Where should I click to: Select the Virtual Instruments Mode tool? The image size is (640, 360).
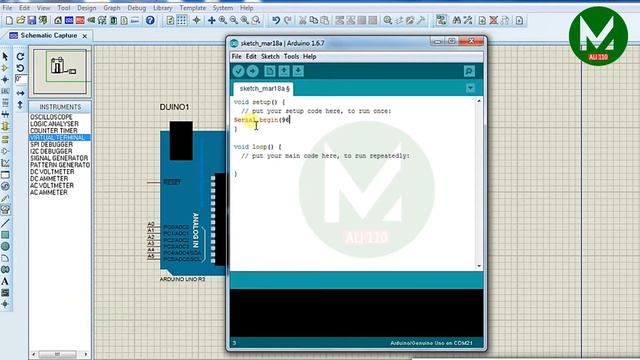pyautogui.click(x=5, y=210)
